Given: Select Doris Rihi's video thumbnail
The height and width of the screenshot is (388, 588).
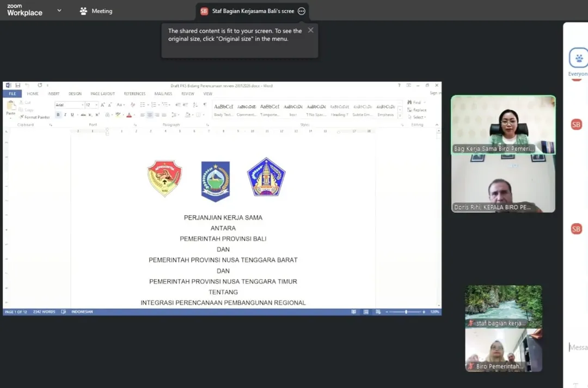Looking at the screenshot, I should [503, 184].
